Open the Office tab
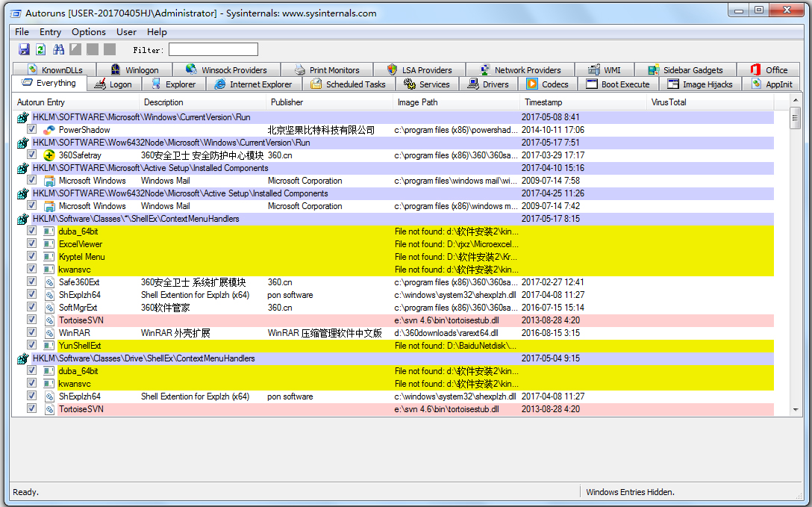This screenshot has height=507, width=812. (x=769, y=69)
